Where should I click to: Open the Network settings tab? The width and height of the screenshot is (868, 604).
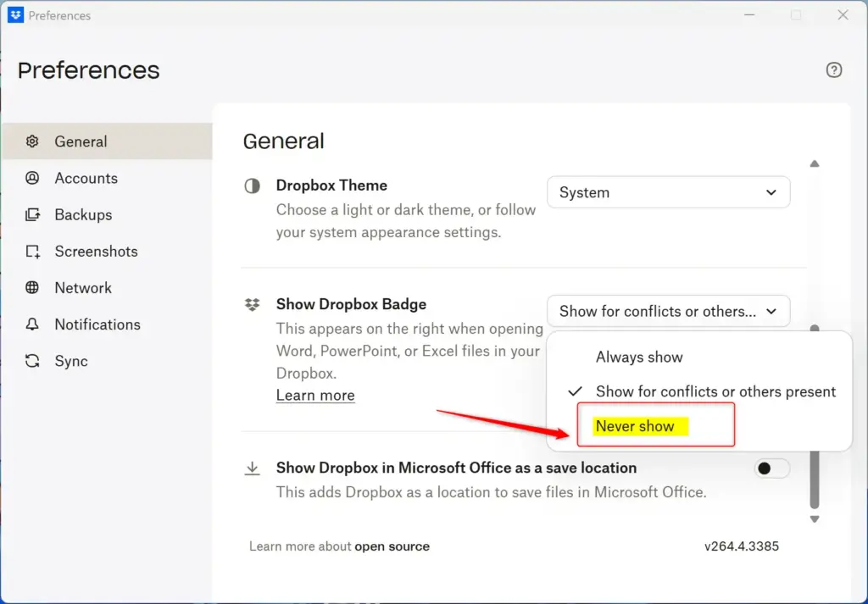(107, 288)
